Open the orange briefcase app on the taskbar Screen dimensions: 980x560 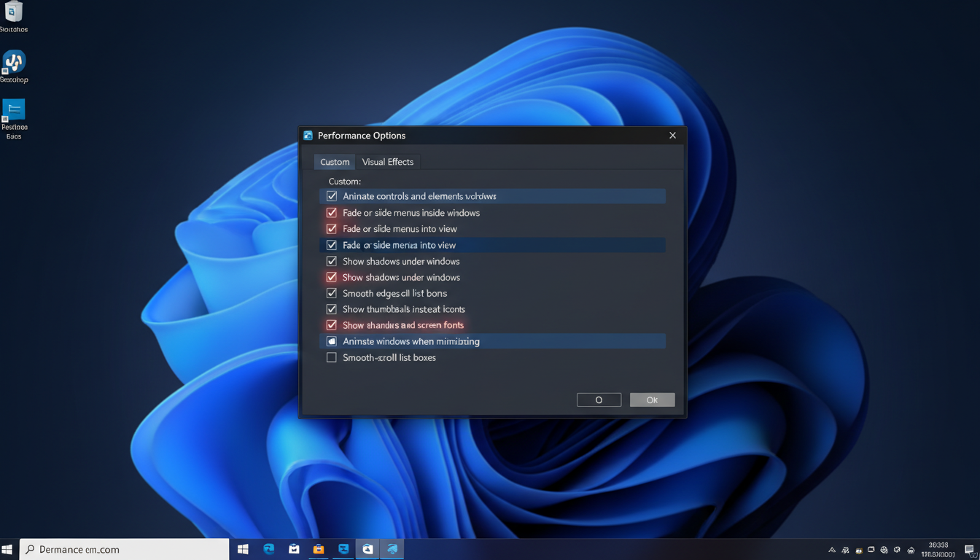pos(318,549)
